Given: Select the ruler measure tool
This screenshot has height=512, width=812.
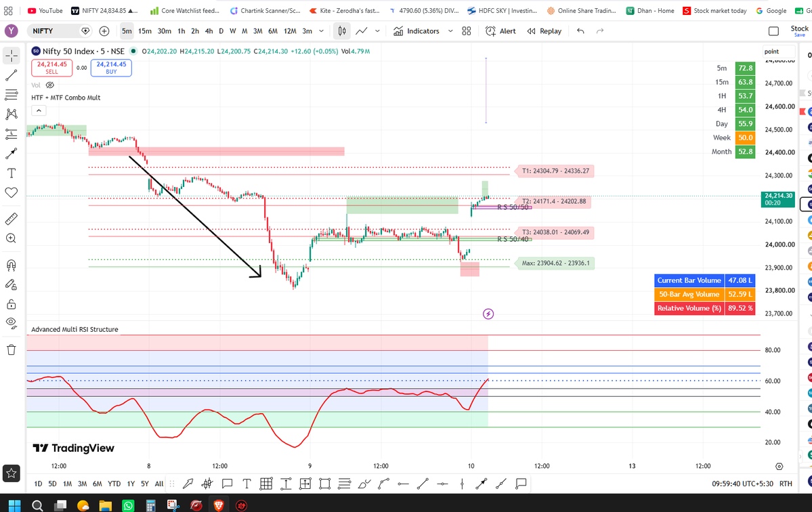Looking at the screenshot, I should (x=12, y=219).
